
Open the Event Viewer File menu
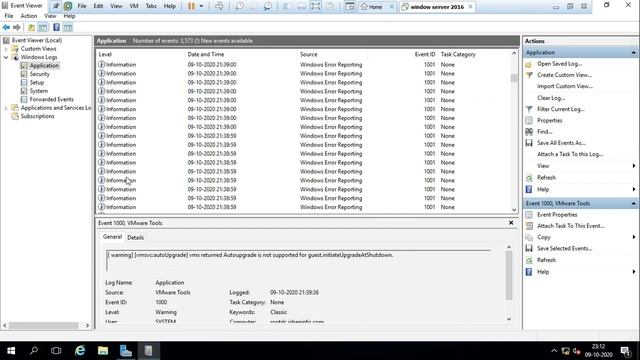tap(9, 16)
